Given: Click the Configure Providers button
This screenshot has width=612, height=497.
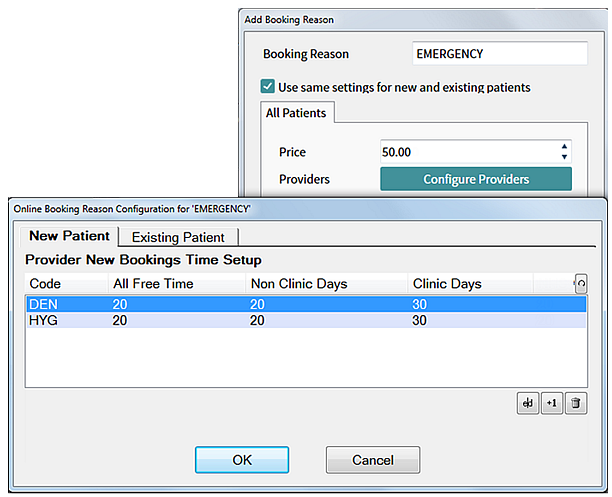Looking at the screenshot, I should tap(476, 179).
